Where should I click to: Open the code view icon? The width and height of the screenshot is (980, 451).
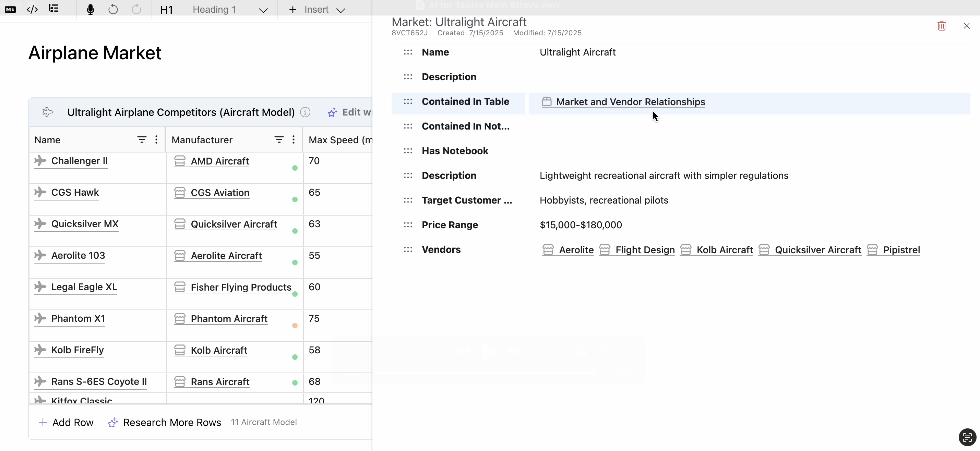coord(32,10)
